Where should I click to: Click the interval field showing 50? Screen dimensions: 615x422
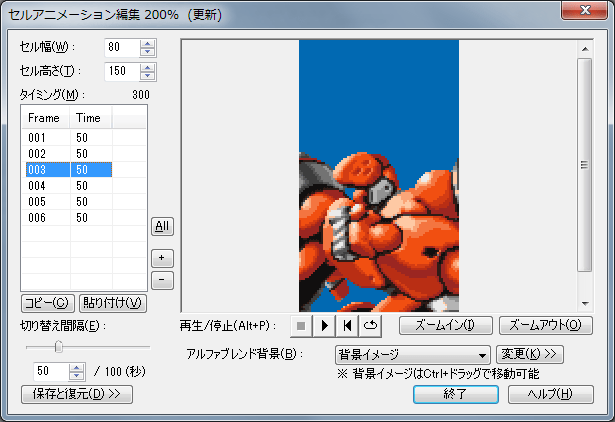(x=51, y=371)
